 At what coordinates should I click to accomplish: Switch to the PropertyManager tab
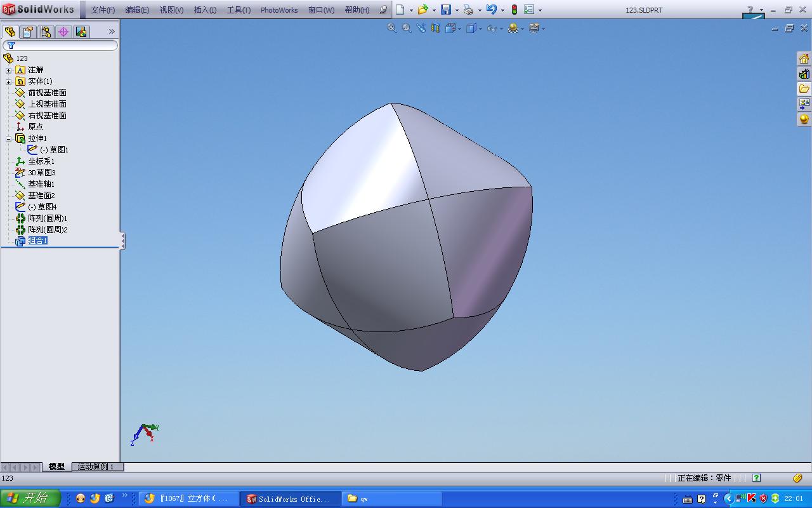tap(28, 32)
